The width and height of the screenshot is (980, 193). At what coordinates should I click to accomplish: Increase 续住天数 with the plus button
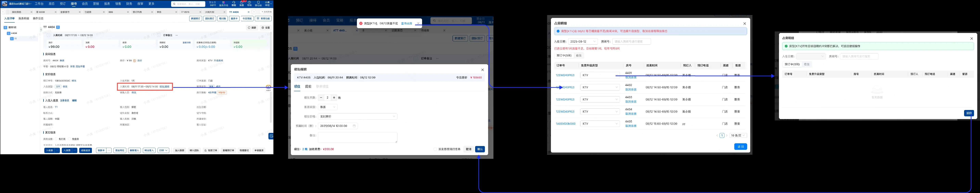click(x=334, y=98)
